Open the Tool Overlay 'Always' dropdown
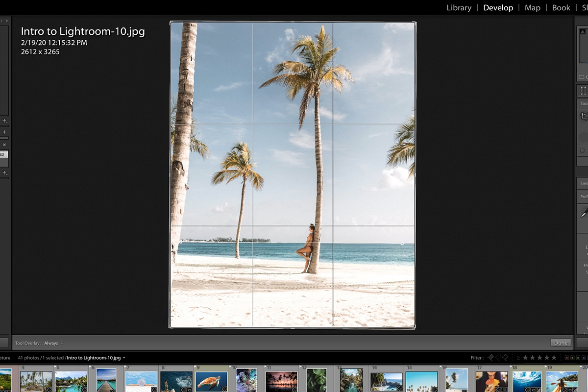 (x=53, y=343)
